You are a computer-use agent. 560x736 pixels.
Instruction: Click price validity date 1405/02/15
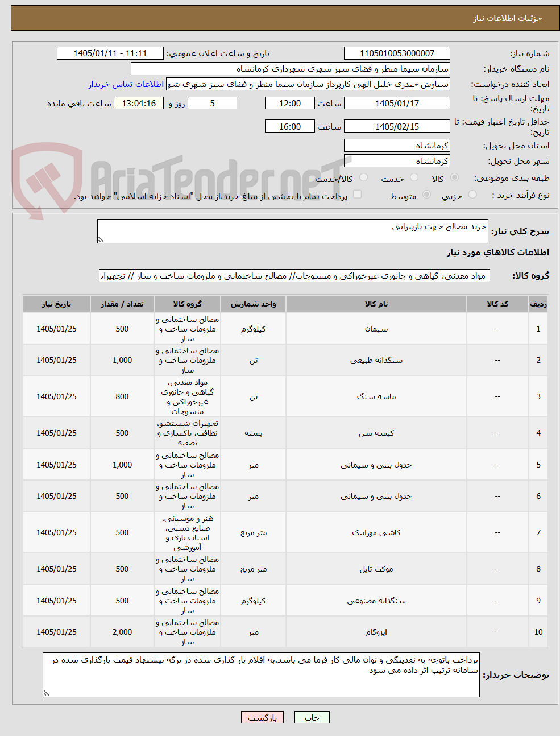[x=397, y=126]
